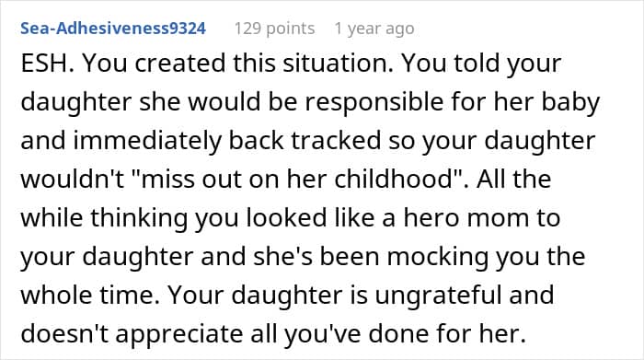The width and height of the screenshot is (644, 360).
Task: Click the word "wouldn't" starting the fourth line
Action: 73,180
